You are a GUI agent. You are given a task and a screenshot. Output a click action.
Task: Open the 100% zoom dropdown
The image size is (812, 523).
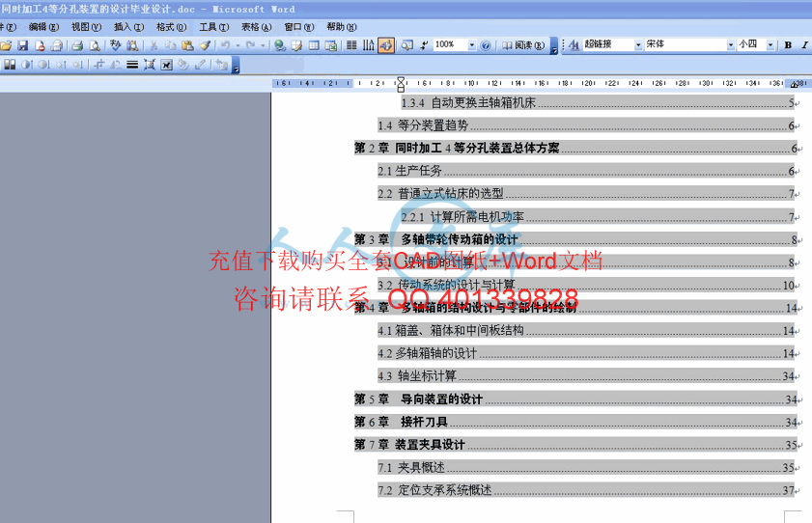[472, 45]
